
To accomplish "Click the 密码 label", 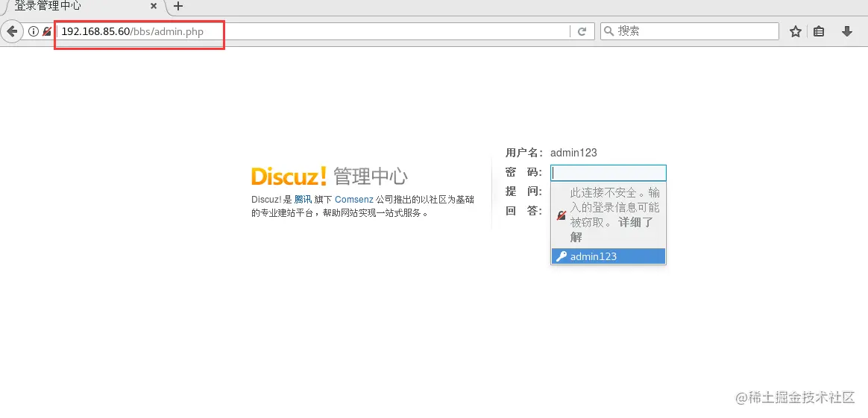I will [x=523, y=173].
